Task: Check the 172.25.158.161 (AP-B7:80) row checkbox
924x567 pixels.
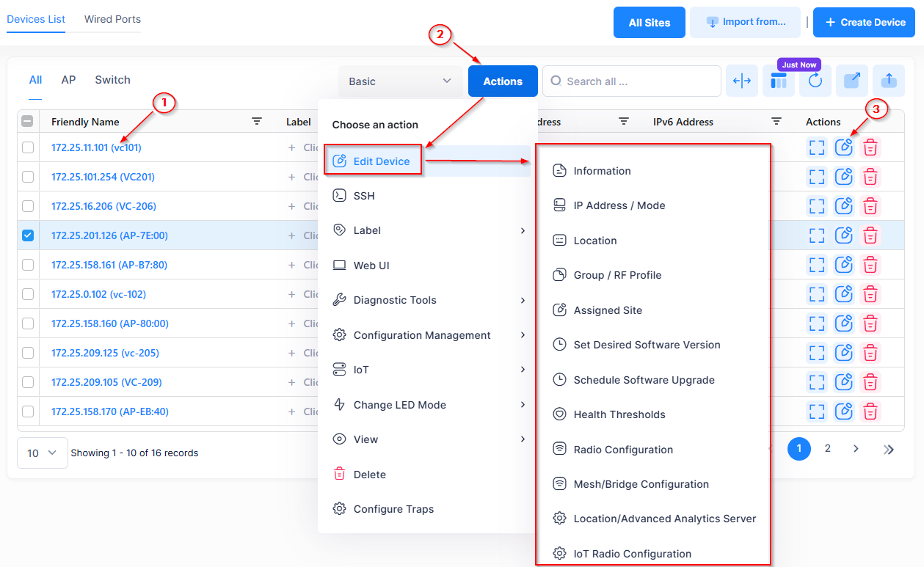Action: click(28, 265)
